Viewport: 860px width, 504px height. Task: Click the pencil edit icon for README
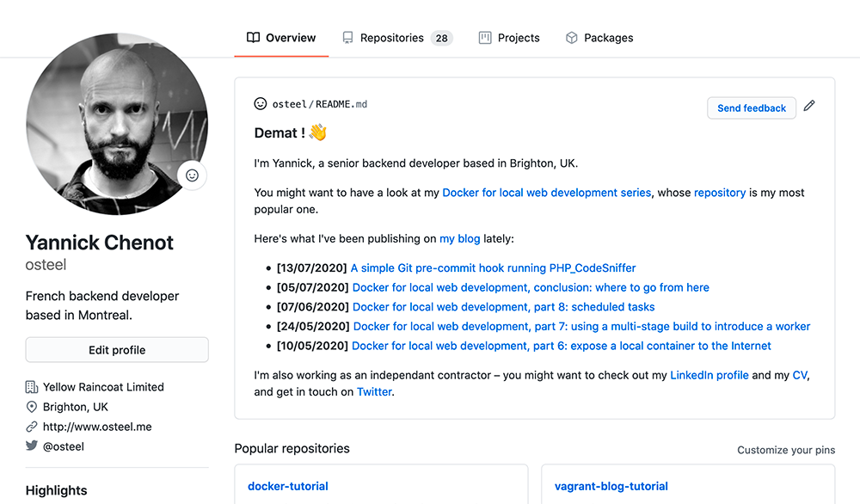(808, 107)
